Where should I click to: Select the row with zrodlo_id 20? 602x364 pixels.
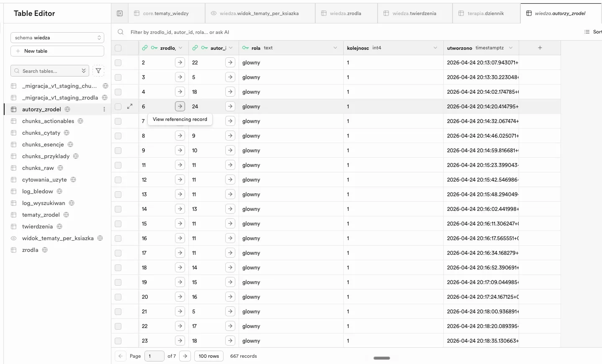(x=118, y=297)
